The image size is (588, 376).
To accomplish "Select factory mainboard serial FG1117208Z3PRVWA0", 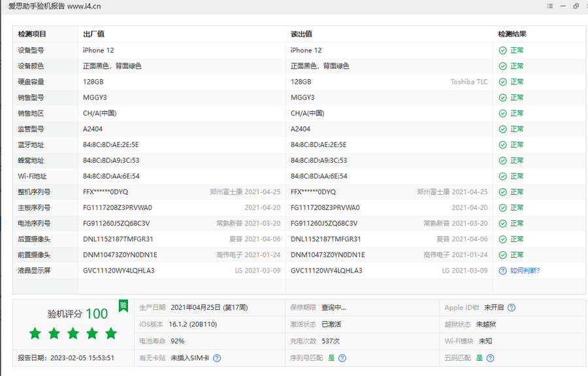I will tap(118, 208).
